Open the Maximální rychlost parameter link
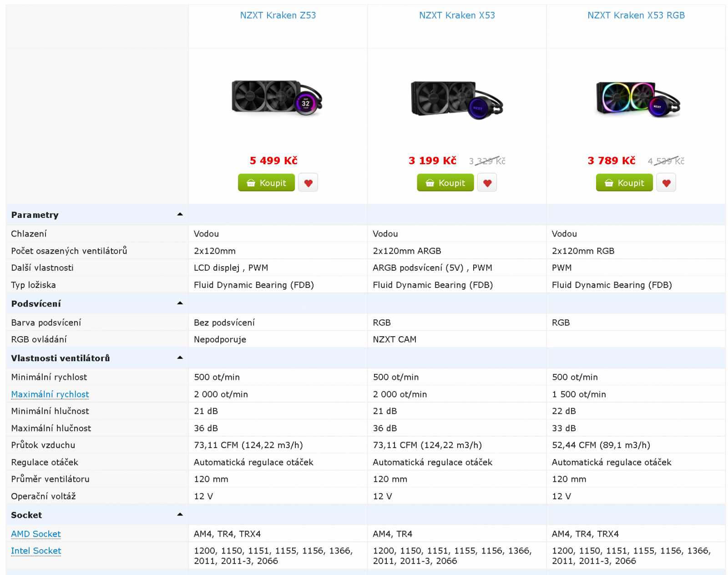The width and height of the screenshot is (728, 575). pos(50,394)
